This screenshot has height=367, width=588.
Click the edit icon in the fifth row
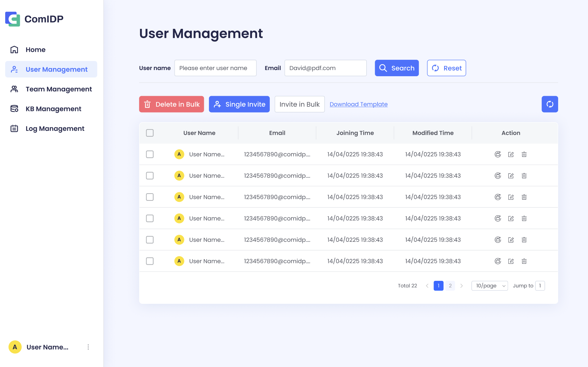point(511,240)
